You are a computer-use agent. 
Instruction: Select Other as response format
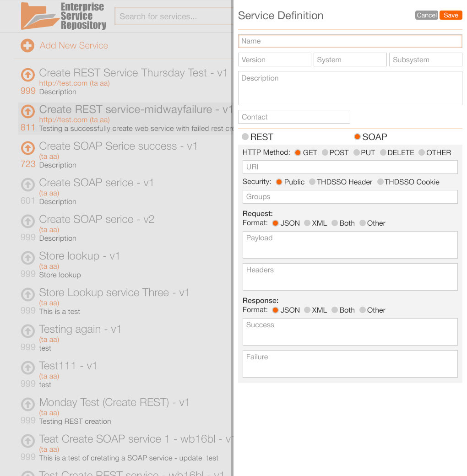[362, 310]
